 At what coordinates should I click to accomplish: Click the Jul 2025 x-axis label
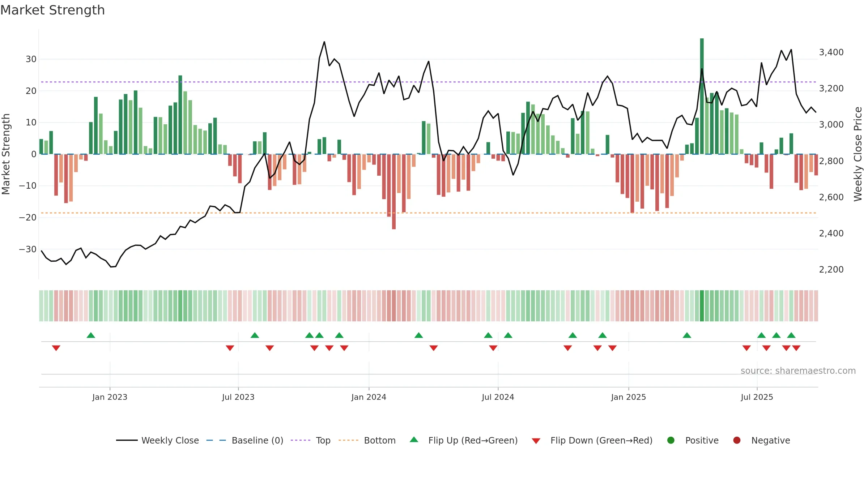pos(757,397)
